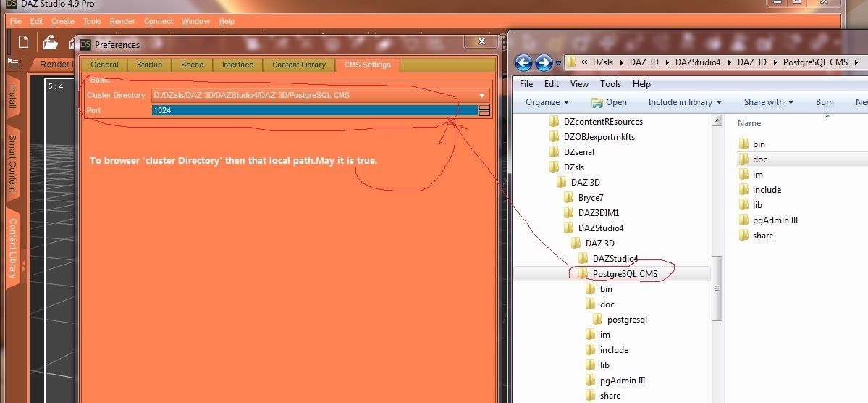Open the Explorer Help menu
Screen dimensions: 868x403
[641, 83]
